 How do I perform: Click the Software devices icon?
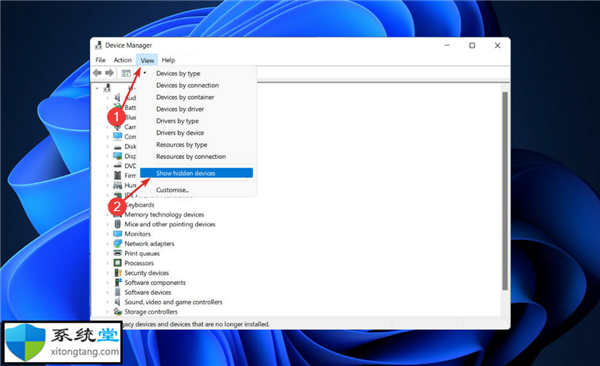(117, 292)
